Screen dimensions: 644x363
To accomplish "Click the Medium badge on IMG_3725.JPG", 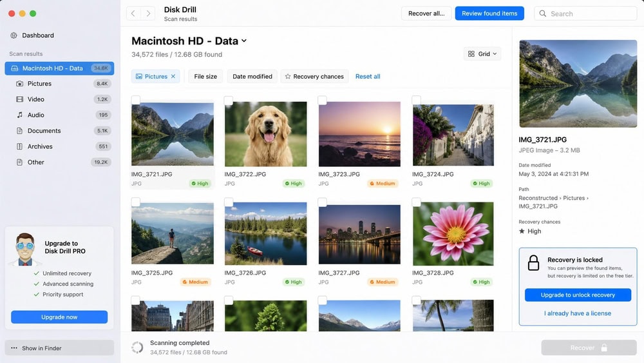I will tap(195, 282).
